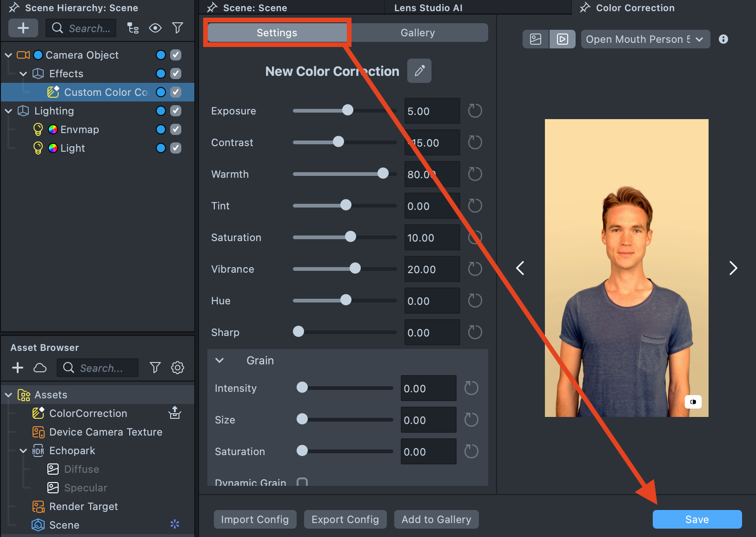Click the pencil edit icon beside New Color Correction

click(419, 71)
